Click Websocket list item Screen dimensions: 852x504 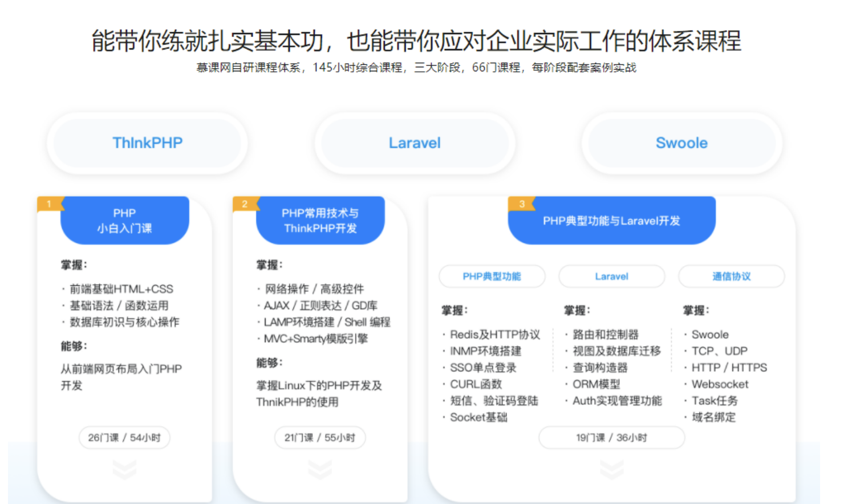[x=720, y=384]
